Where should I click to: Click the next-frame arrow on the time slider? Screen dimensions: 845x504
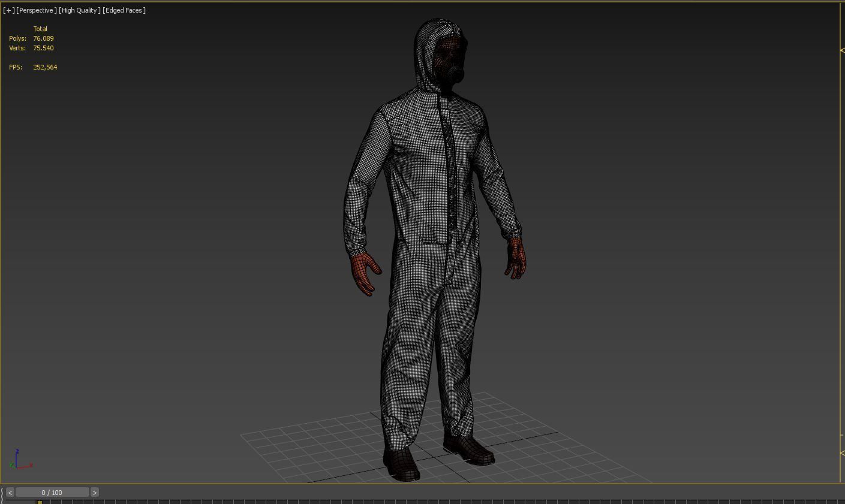click(95, 492)
